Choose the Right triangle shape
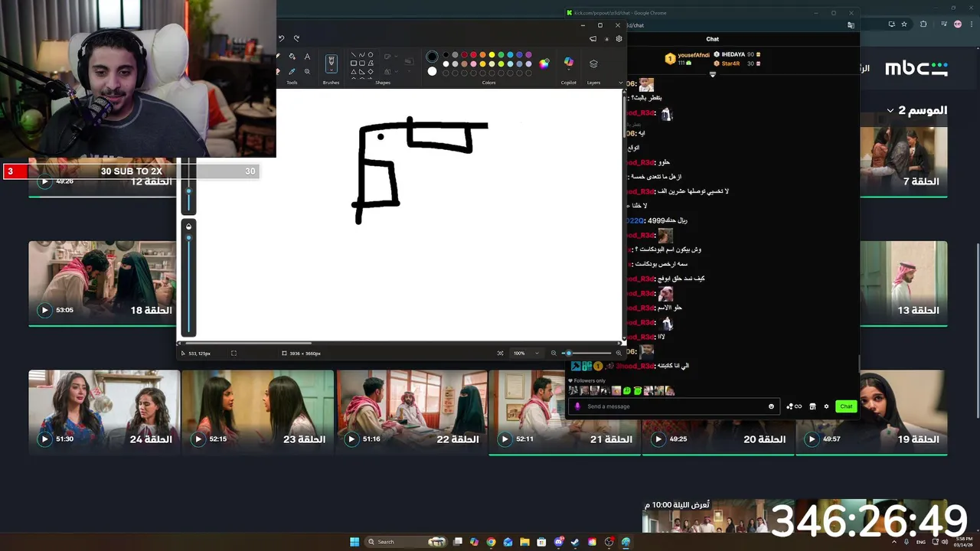The image size is (980, 551). click(362, 72)
